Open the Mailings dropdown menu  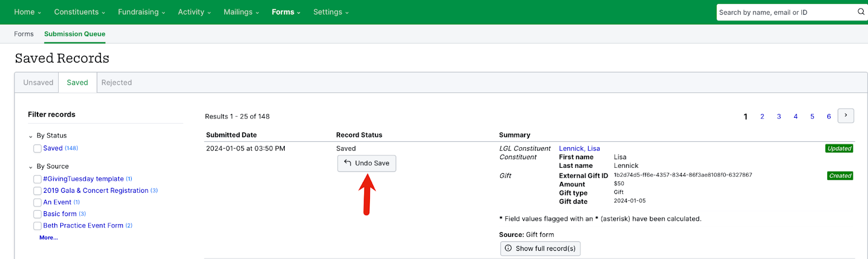click(241, 12)
